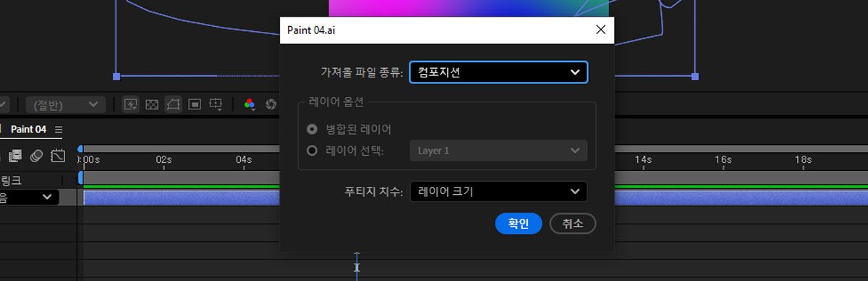Open the Layer 1 layer selection dropdown

point(498,151)
